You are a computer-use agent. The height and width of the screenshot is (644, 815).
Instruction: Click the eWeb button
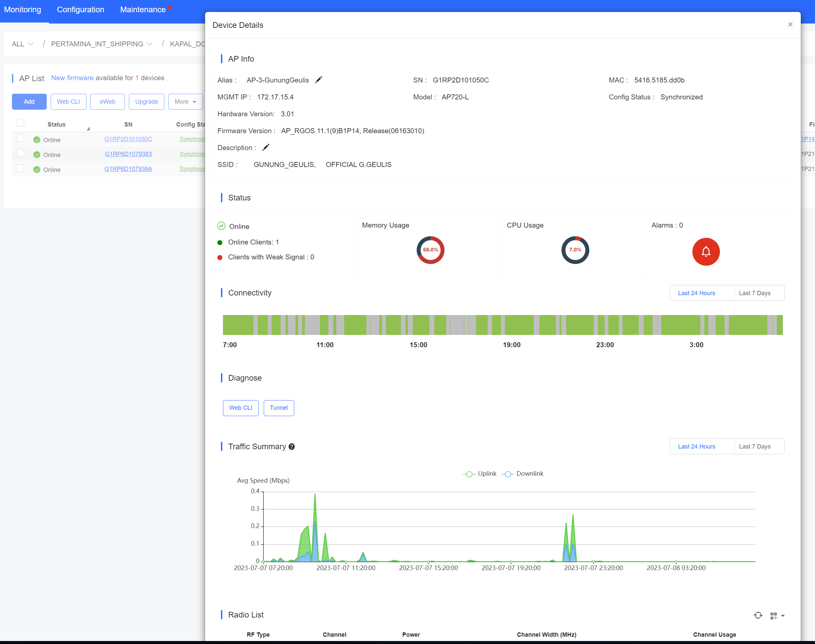coord(107,102)
